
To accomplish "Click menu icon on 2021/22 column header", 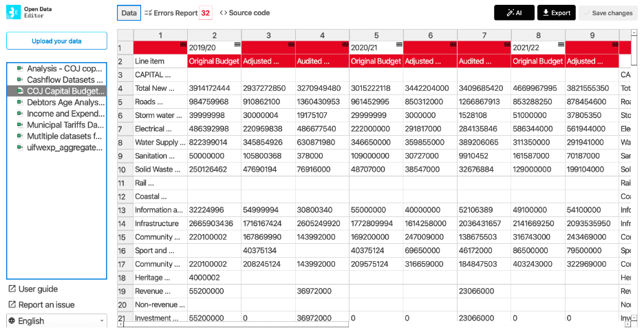I will point(560,44).
